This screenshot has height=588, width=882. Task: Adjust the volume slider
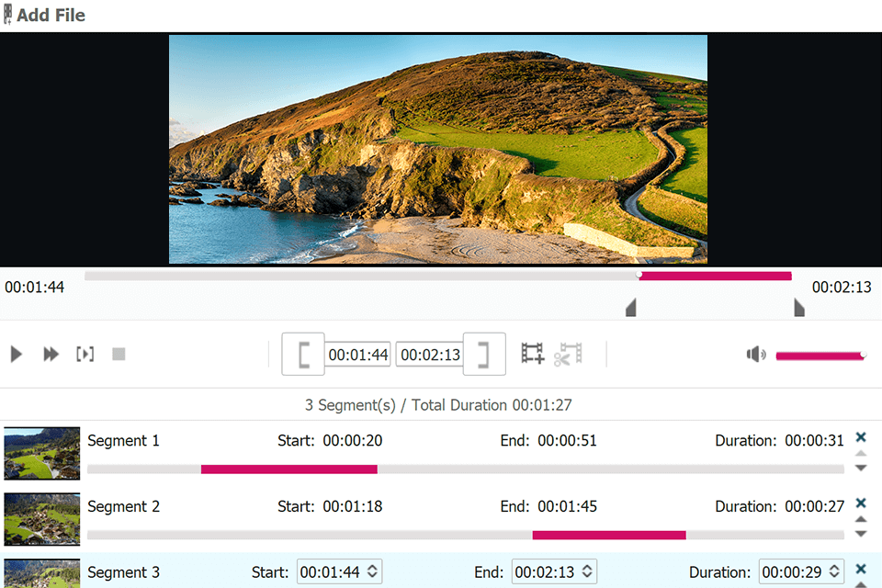pyautogui.click(x=820, y=356)
